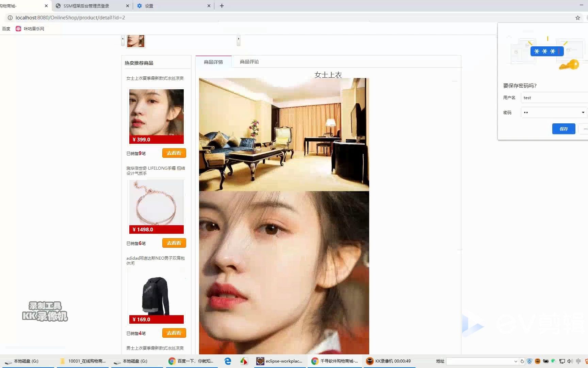Select the 热卖推荐商品 heading text
588x368 pixels.
click(x=139, y=63)
